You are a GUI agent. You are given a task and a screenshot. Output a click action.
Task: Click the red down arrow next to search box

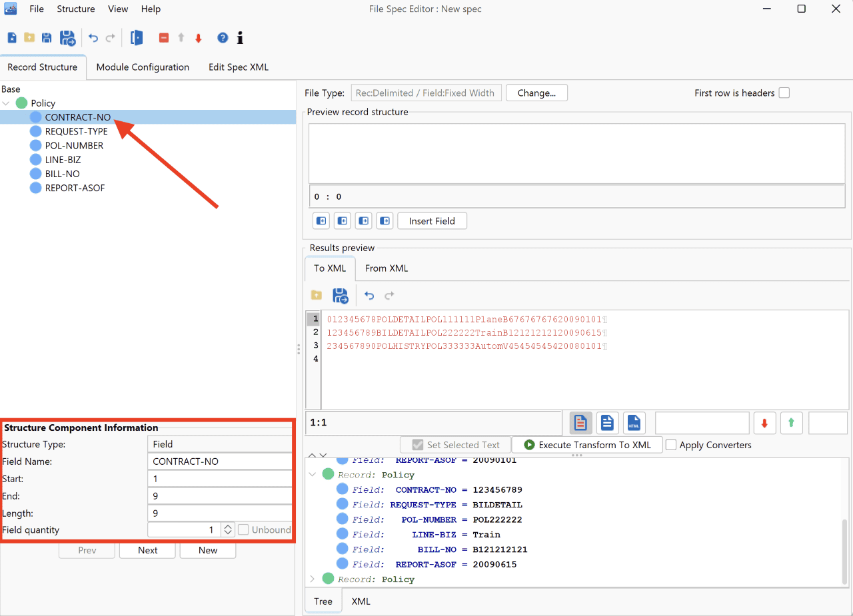764,423
